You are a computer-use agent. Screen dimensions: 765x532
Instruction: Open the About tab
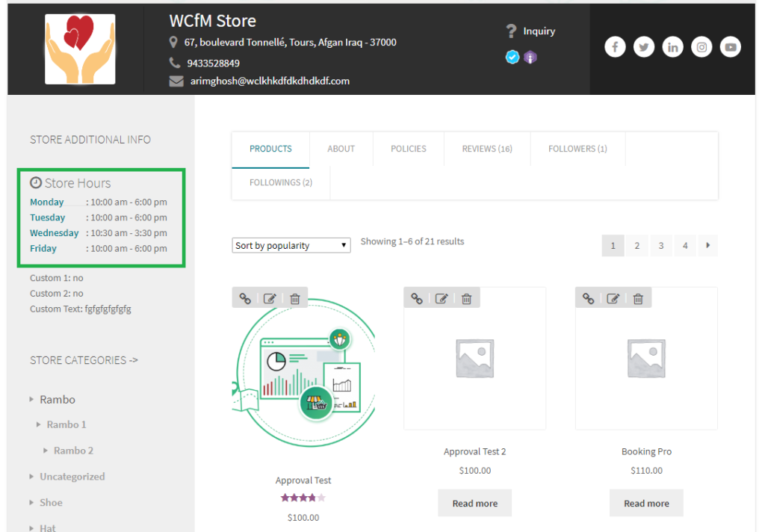pyautogui.click(x=341, y=149)
